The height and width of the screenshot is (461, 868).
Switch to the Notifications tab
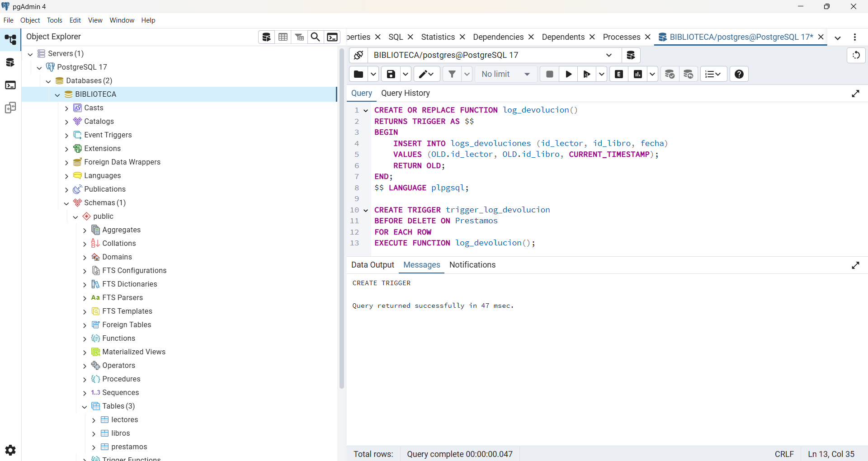(x=472, y=265)
